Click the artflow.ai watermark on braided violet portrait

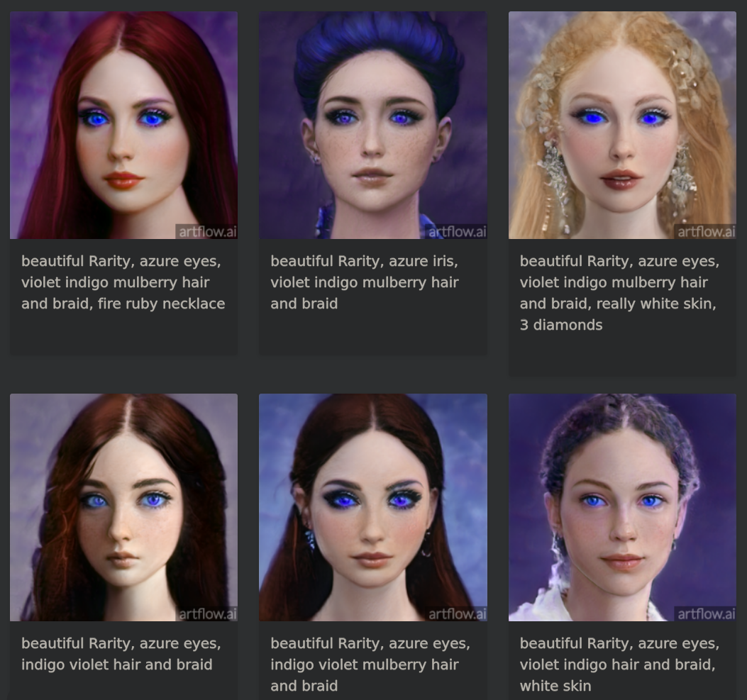705,613
